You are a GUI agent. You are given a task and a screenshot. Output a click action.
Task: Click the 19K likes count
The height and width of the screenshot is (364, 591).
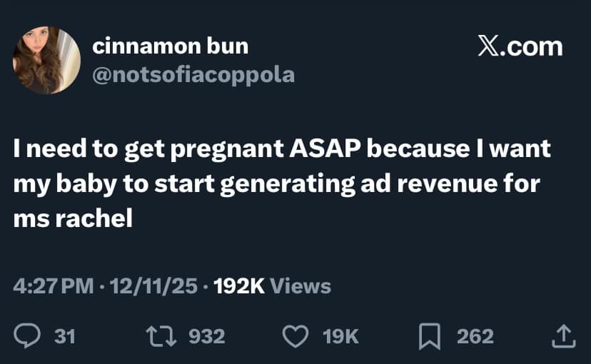[342, 335]
